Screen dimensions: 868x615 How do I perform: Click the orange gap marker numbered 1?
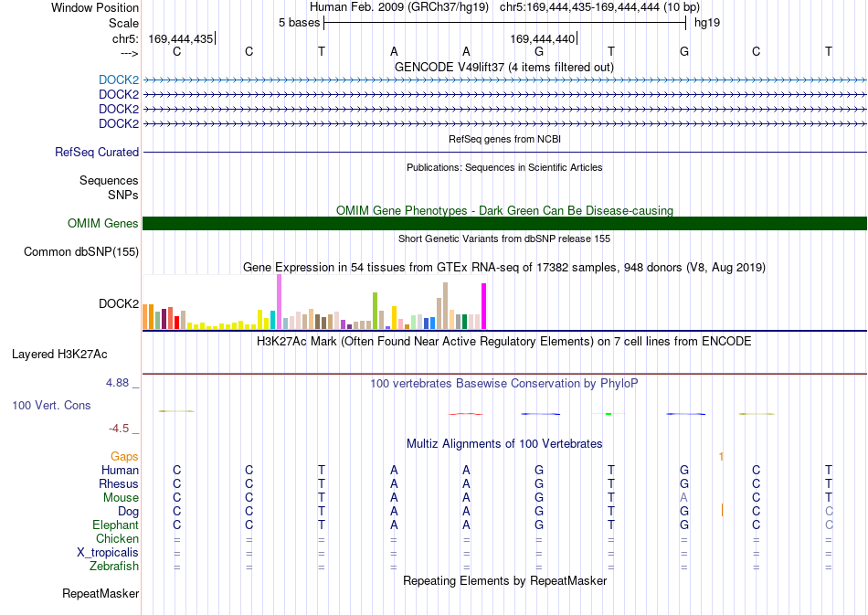coord(721,457)
